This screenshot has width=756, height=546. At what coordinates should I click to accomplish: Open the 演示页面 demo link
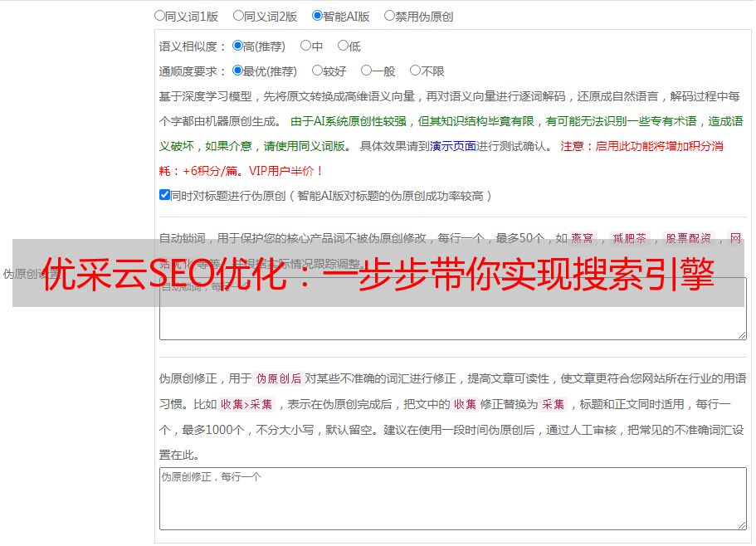(452, 146)
